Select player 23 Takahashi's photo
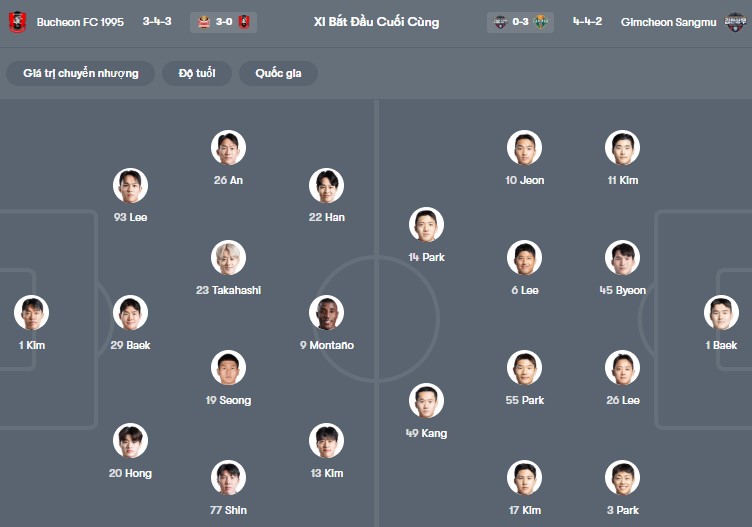Image resolution: width=752 pixels, height=527 pixels. click(228, 257)
